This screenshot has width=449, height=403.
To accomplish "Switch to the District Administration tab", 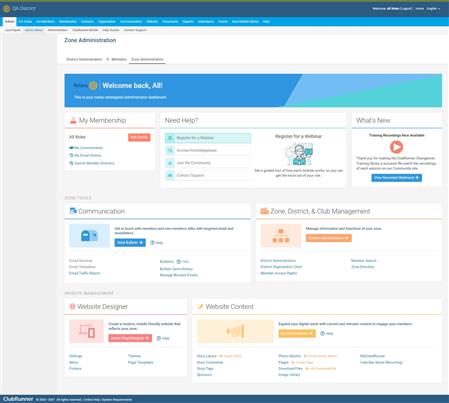I will 84,59.
